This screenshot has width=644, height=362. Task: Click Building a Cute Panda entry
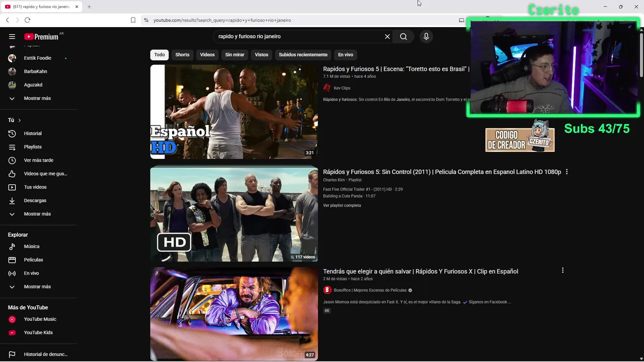pyautogui.click(x=349, y=196)
